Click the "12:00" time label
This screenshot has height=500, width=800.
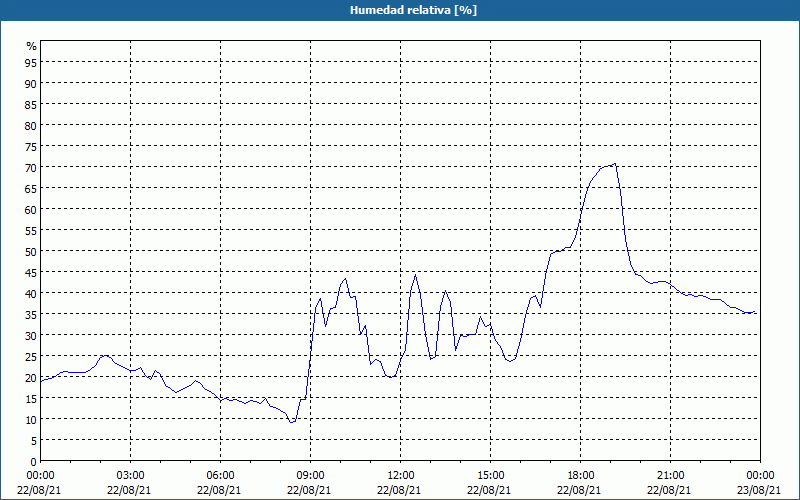pos(400,476)
